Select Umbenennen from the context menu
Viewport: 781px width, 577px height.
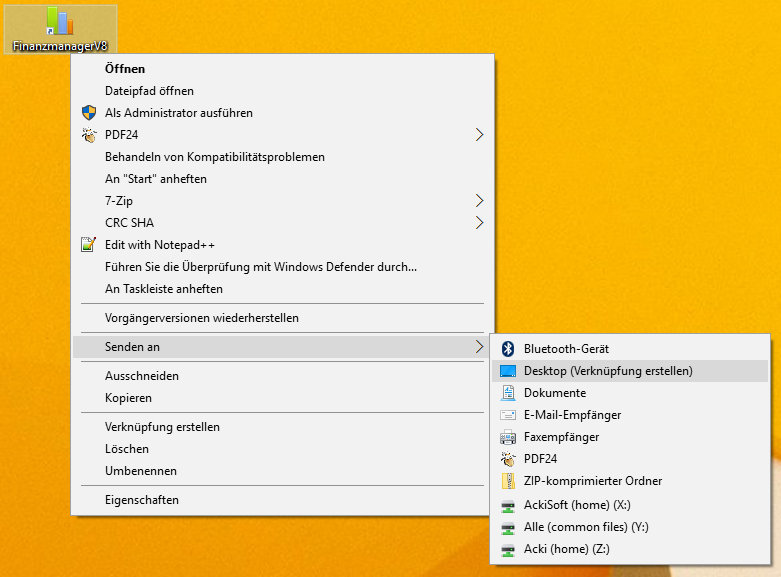click(282, 471)
